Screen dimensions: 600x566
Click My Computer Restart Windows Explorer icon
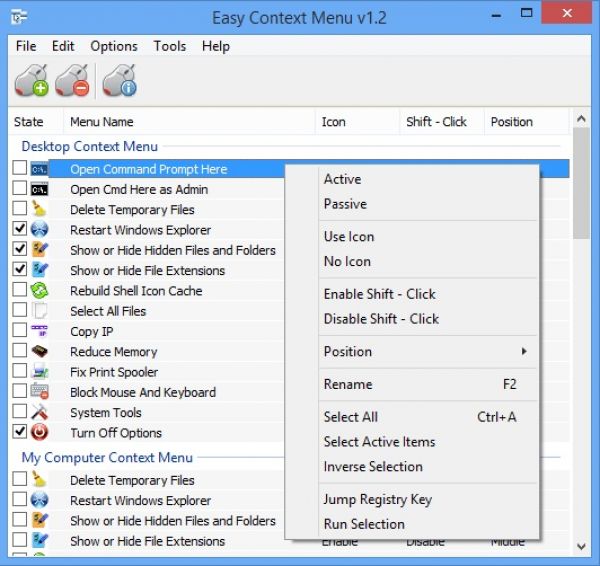(39, 500)
